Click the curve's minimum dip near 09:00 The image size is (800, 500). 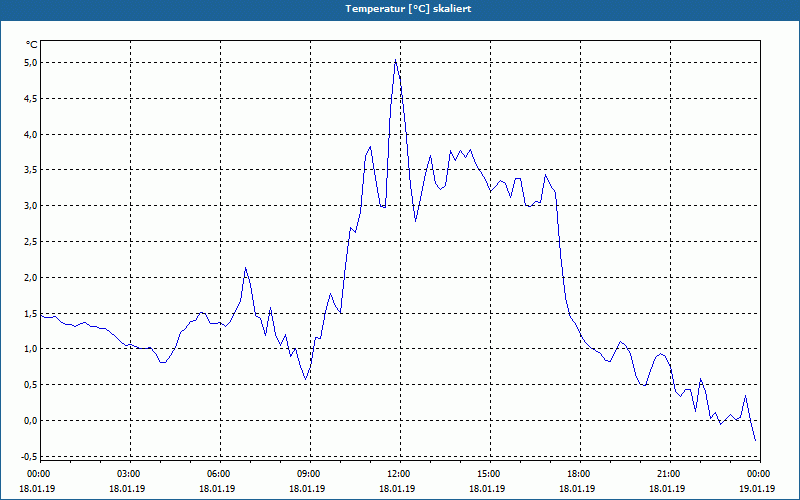click(x=306, y=379)
